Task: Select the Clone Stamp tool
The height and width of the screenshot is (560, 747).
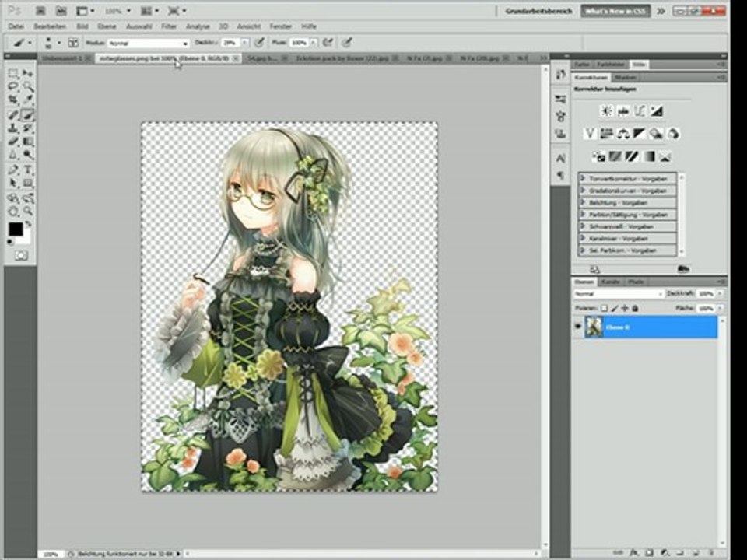Action: tap(13, 128)
